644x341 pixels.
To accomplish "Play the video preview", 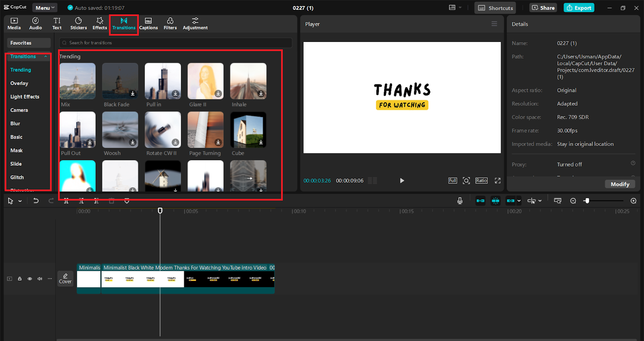I will coord(402,181).
